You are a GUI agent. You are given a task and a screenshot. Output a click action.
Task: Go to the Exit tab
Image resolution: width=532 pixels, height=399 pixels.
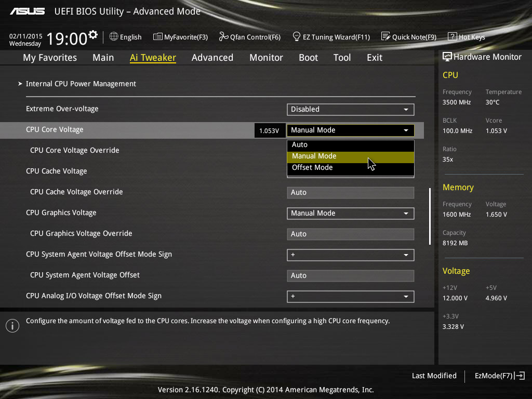coord(375,58)
